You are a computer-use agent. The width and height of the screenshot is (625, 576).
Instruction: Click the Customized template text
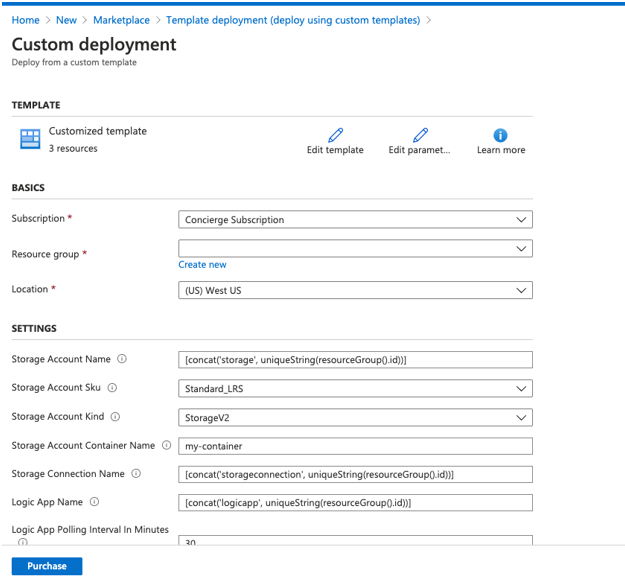click(x=98, y=131)
